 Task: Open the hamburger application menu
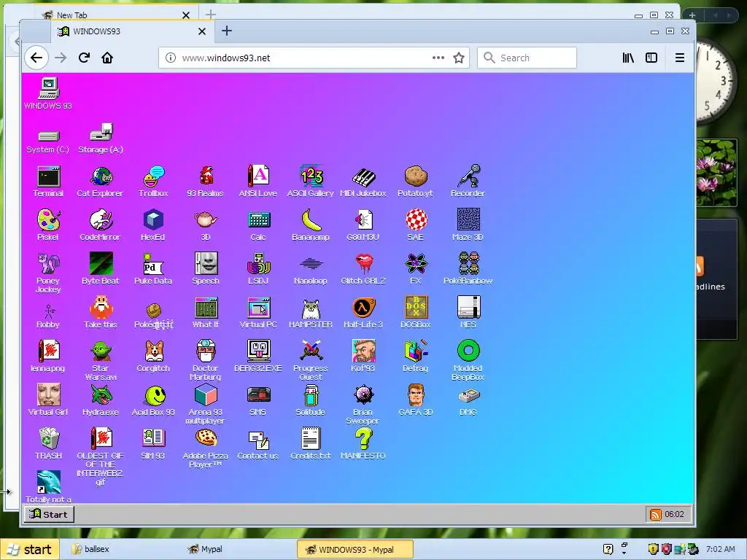coord(680,58)
